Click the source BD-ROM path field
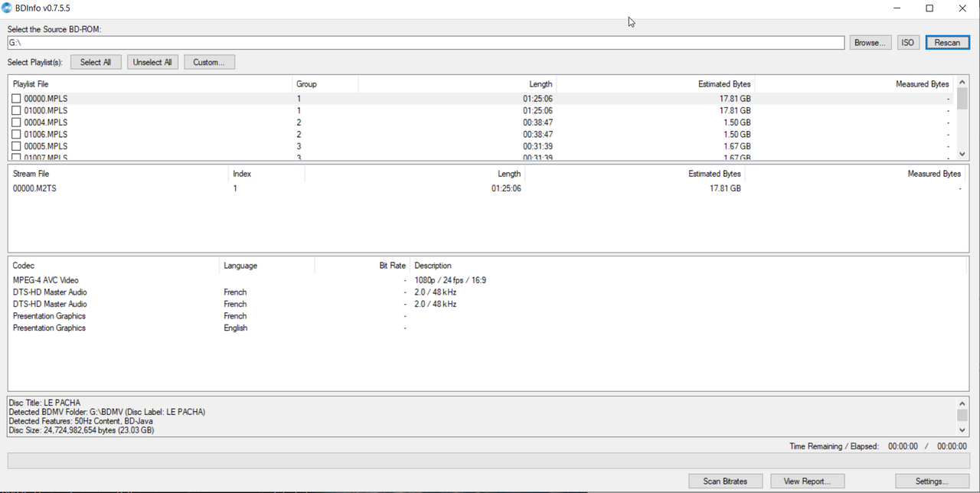This screenshot has width=980, height=493. coord(426,43)
